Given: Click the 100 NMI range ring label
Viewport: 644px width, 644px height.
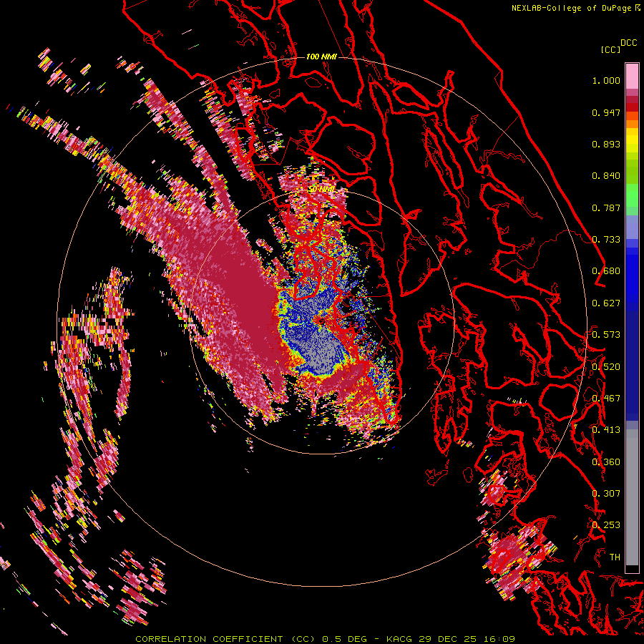Looking at the screenshot, I should pos(321,57).
